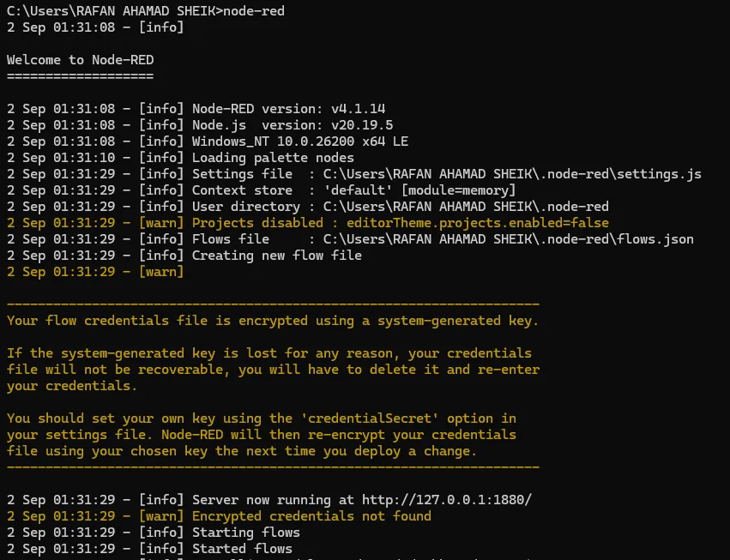
Task: Click line mentioning 'credentialSecret' option
Action: 261,418
